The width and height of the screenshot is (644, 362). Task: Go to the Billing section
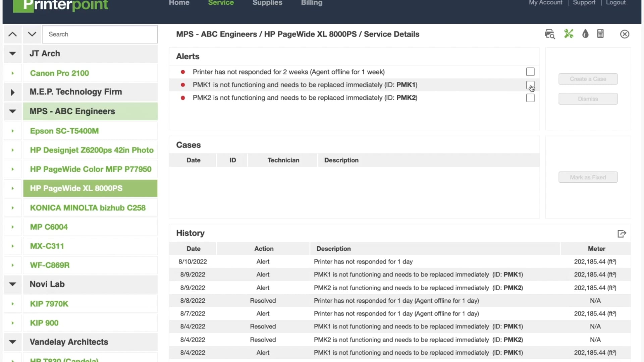point(311,3)
